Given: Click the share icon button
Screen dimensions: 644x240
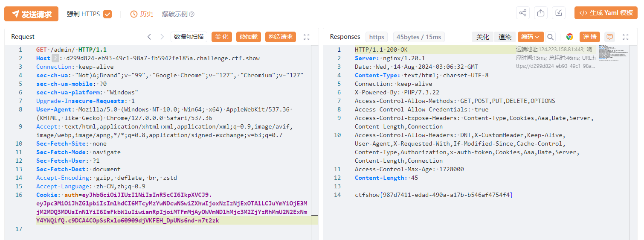Looking at the screenshot, I should (x=523, y=13).
